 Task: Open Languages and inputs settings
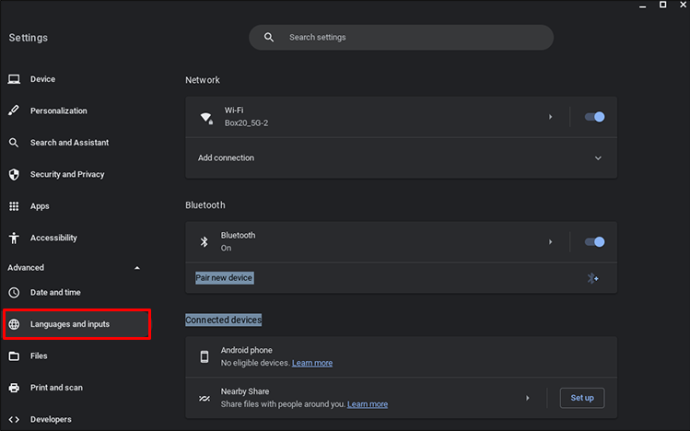[x=77, y=324]
